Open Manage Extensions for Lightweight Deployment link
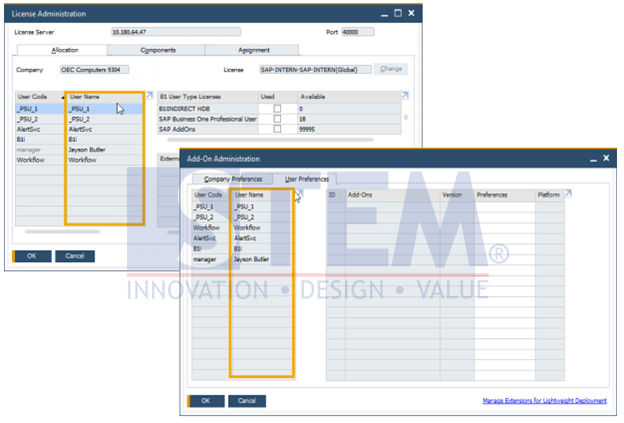 tap(544, 401)
